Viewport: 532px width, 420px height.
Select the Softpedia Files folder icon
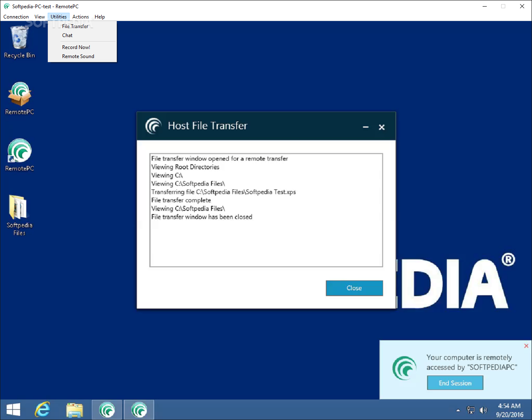click(19, 215)
